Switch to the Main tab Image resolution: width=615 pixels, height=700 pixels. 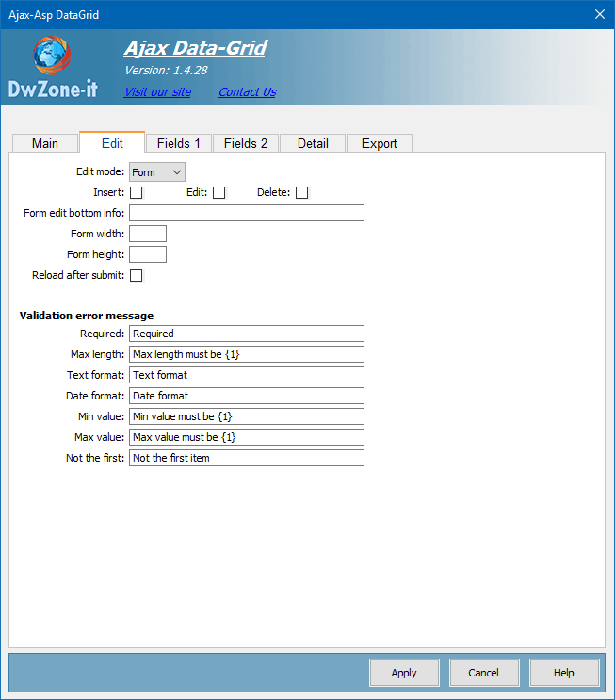pos(44,143)
